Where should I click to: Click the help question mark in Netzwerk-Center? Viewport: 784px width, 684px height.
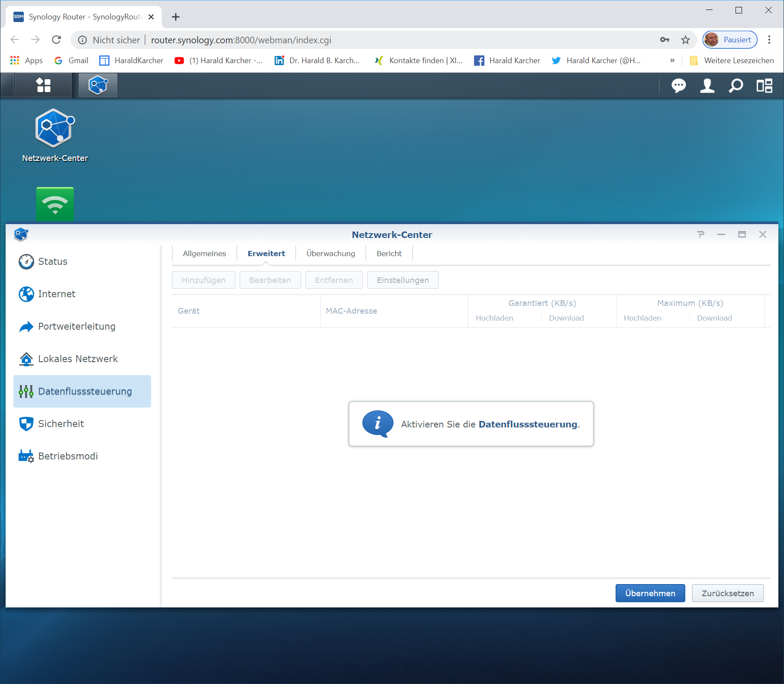[700, 234]
